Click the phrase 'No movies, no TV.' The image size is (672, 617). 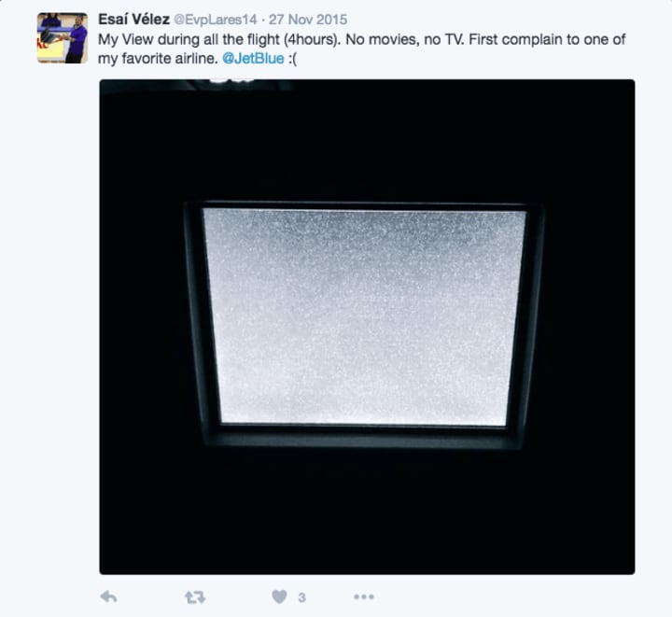[405, 39]
